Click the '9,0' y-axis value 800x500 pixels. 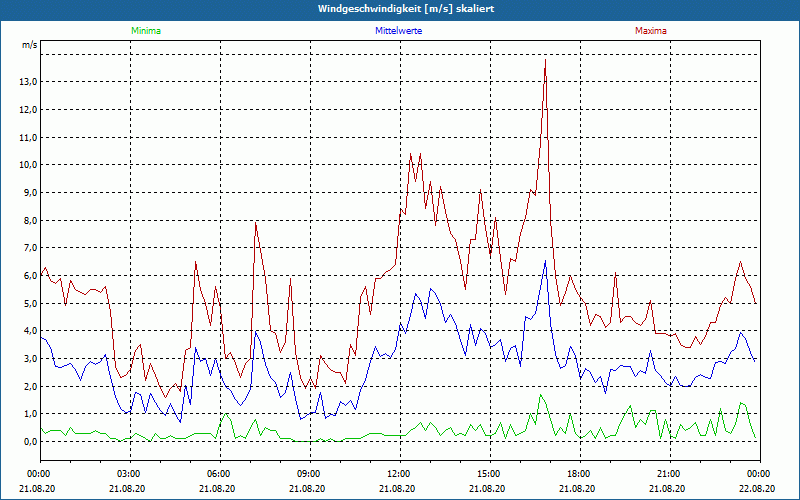(x=31, y=192)
